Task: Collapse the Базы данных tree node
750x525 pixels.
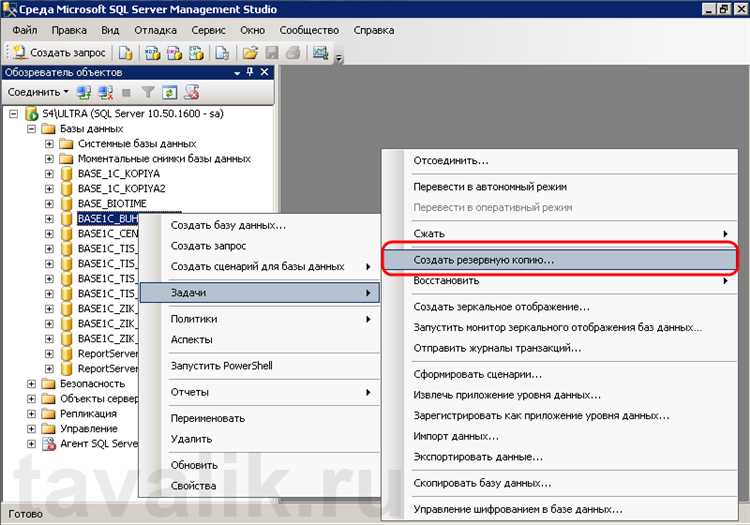Action: tap(31, 129)
